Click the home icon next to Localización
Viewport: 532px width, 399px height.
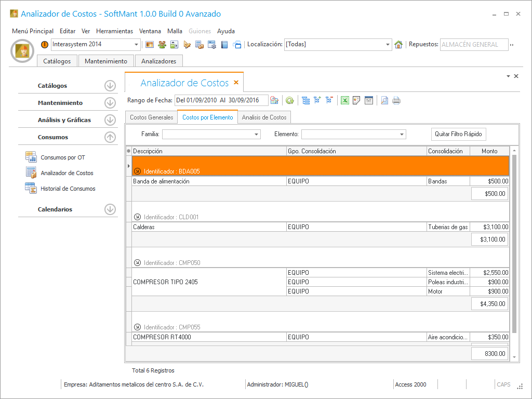pos(398,45)
